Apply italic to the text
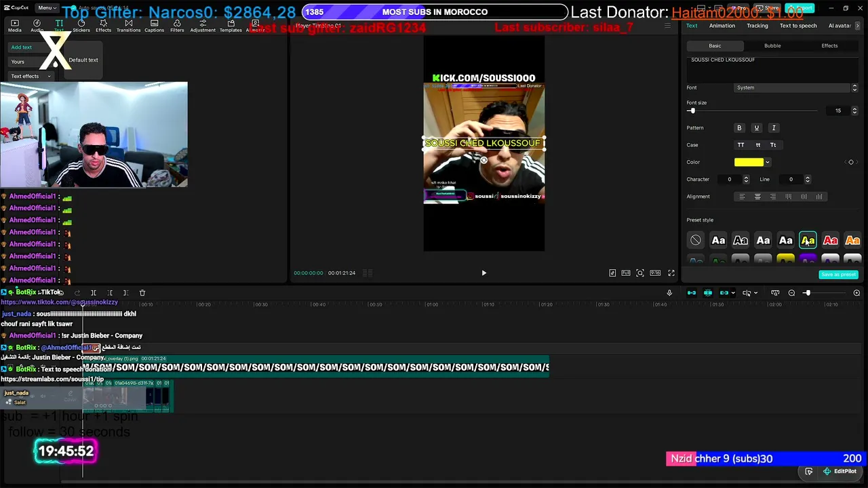This screenshot has width=868, height=488. pos(774,128)
